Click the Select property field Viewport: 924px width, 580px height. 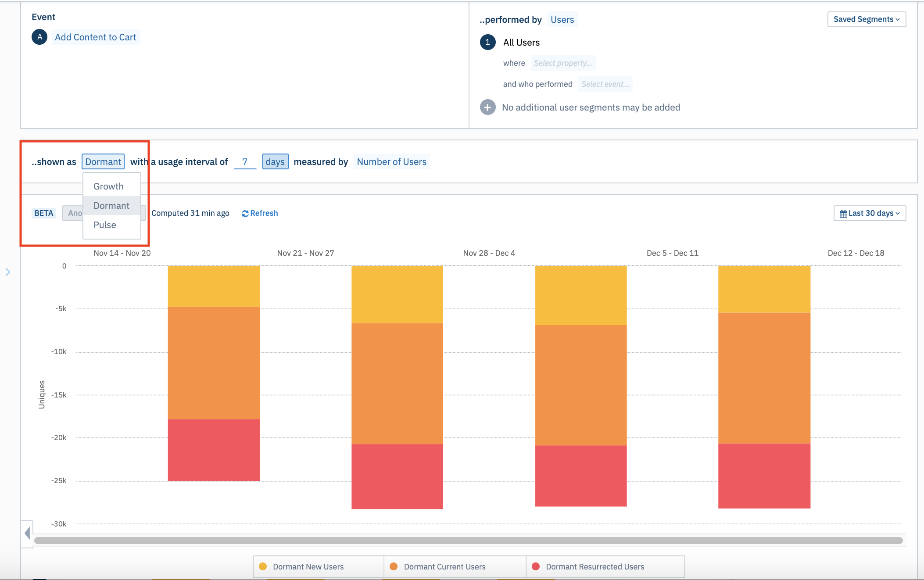[x=562, y=63]
